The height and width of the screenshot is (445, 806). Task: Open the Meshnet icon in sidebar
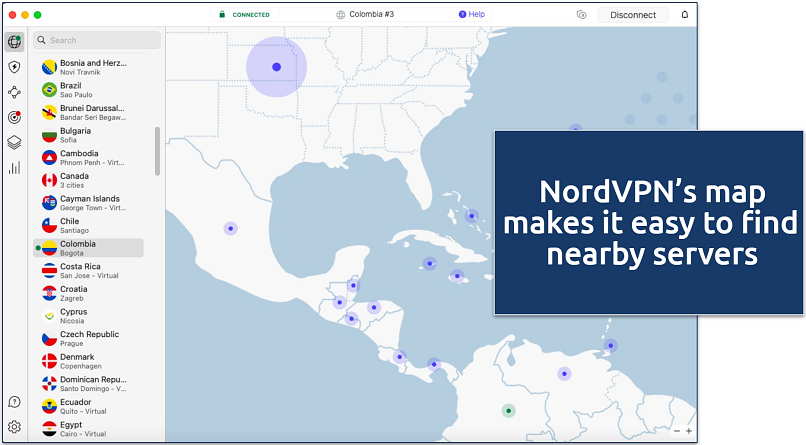point(14,92)
